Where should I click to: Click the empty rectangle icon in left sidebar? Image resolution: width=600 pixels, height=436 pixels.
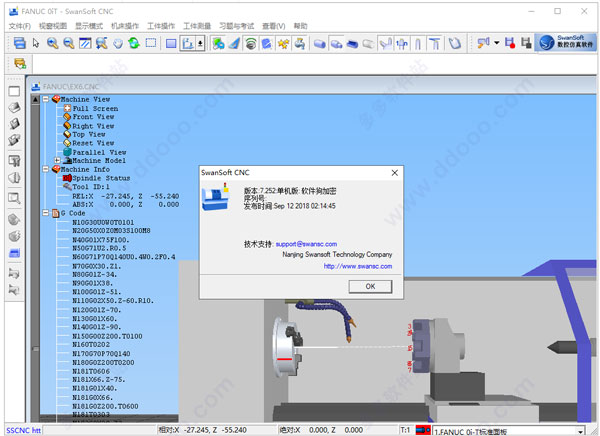[x=14, y=91]
